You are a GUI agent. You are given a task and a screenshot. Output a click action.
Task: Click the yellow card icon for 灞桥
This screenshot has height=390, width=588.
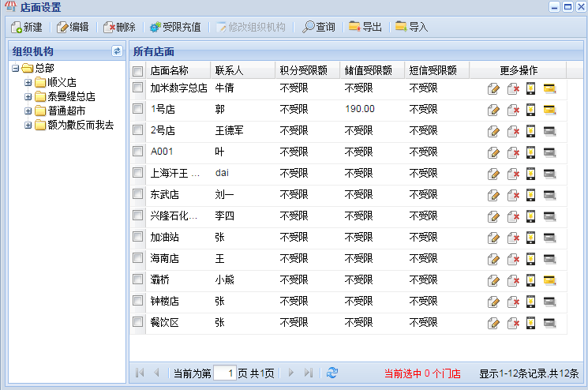coord(549,280)
